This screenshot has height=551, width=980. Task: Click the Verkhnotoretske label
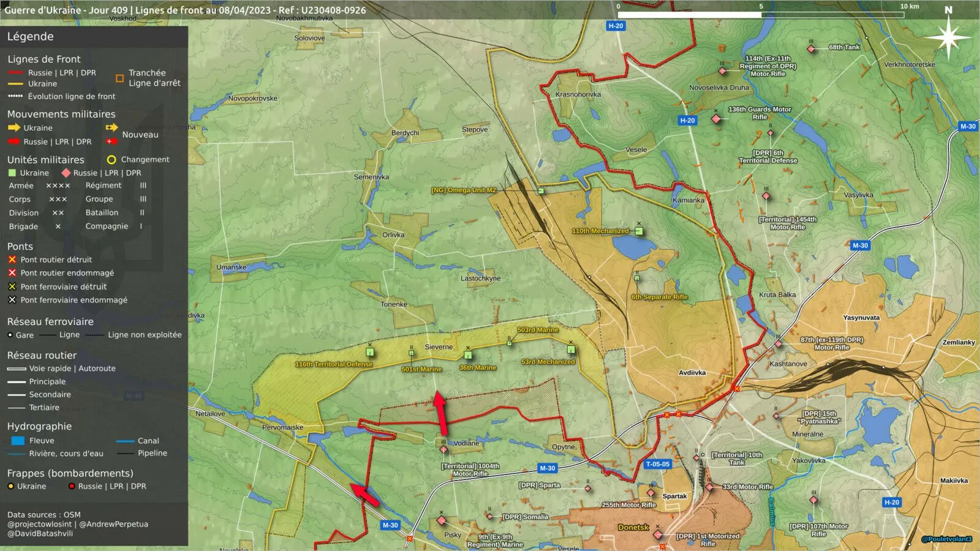point(910,64)
